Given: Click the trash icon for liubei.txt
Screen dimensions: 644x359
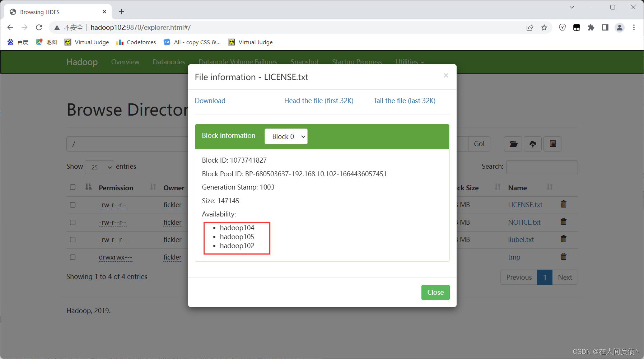Looking at the screenshot, I should pyautogui.click(x=564, y=239).
